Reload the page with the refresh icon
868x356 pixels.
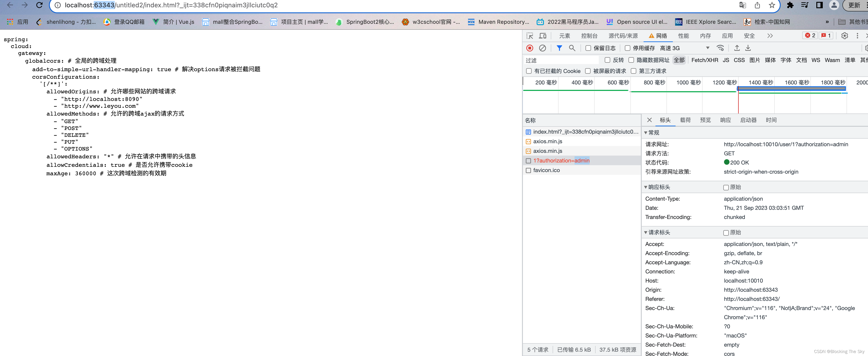(x=40, y=5)
